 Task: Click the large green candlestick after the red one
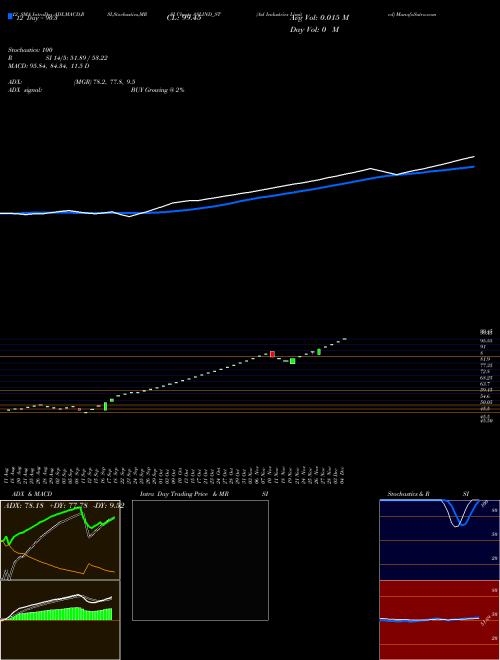(293, 361)
